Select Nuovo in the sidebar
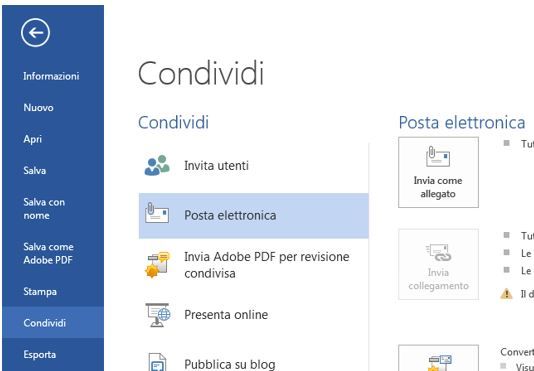534x371 pixels. (x=38, y=108)
